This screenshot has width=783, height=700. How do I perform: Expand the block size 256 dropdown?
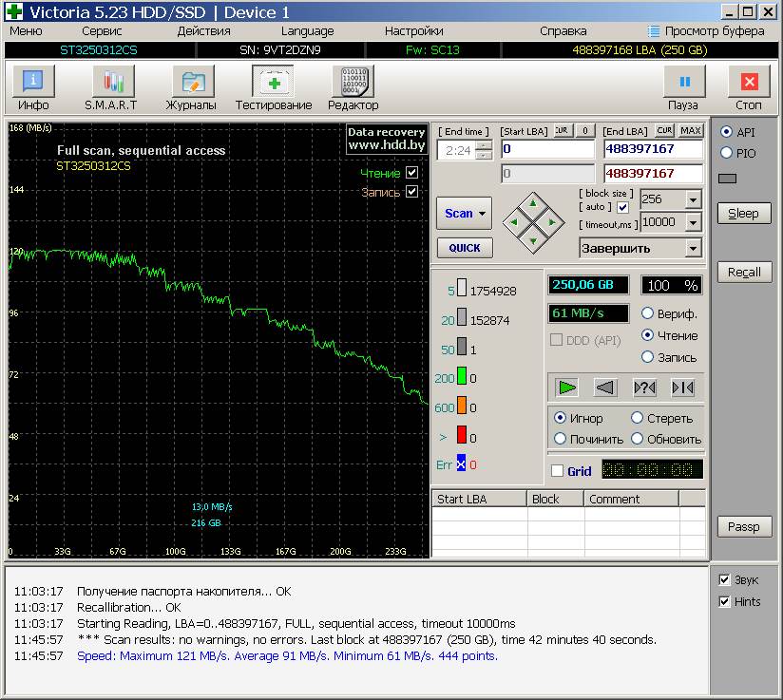(693, 199)
